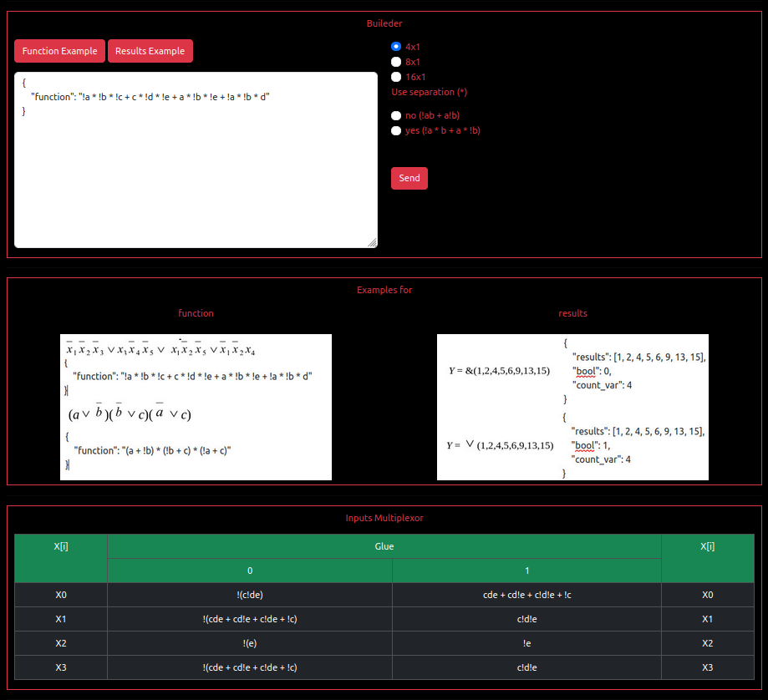Choose the 8x1 multiplexer radio option

[396, 62]
